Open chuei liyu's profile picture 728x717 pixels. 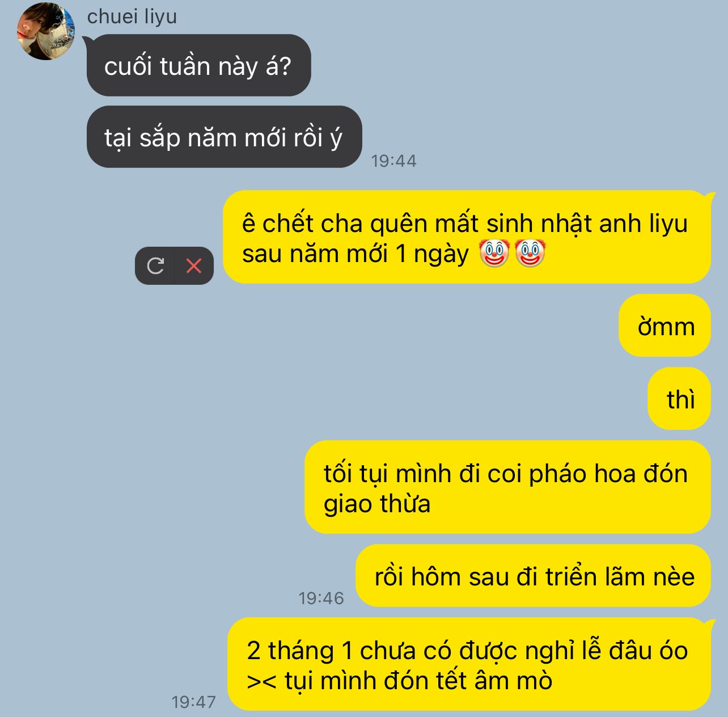tap(46, 31)
